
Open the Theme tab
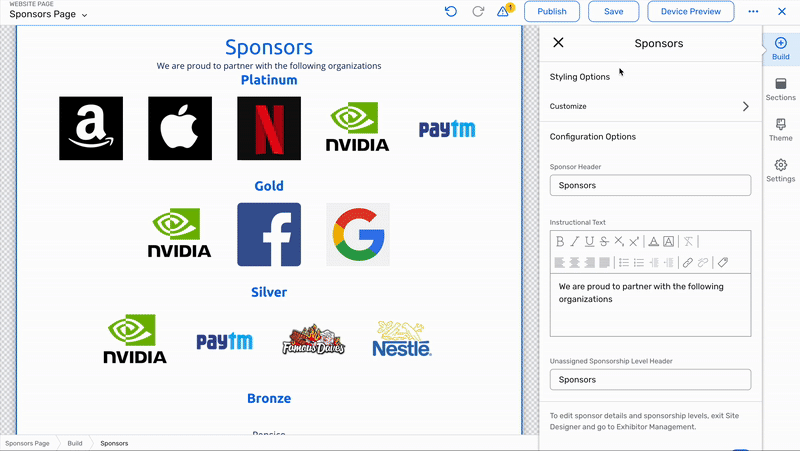781,130
